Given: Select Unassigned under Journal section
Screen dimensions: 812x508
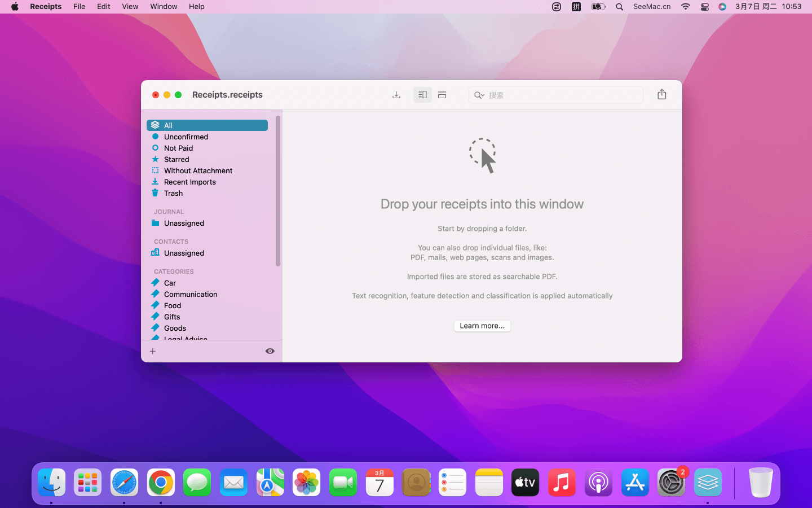Looking at the screenshot, I should point(184,223).
